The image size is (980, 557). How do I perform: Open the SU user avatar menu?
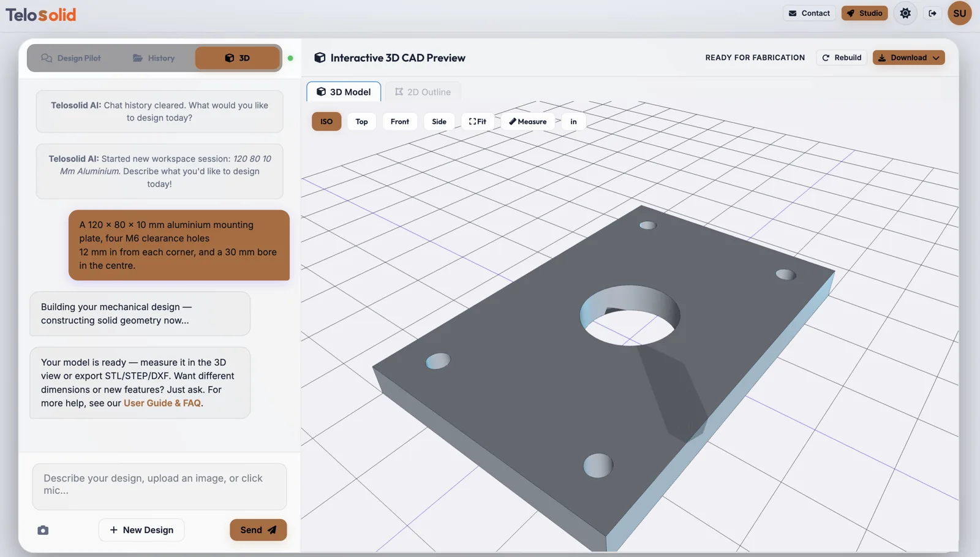coord(960,13)
